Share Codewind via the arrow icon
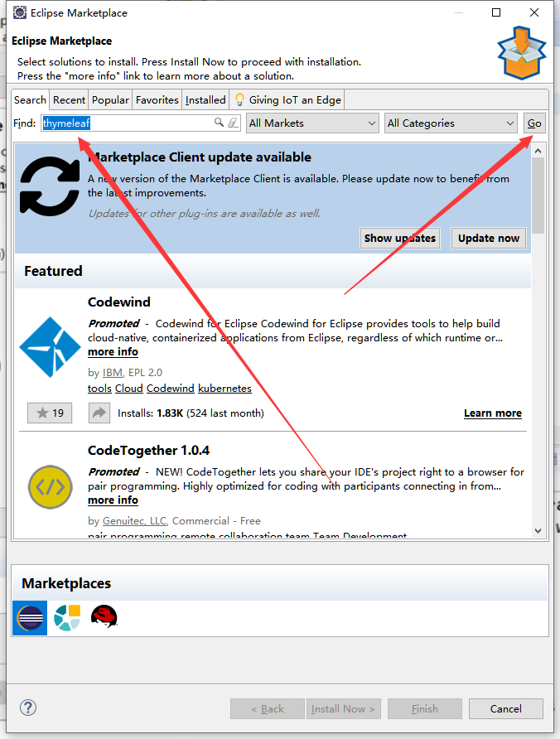Viewport: 560px width, 739px height. coord(99,413)
